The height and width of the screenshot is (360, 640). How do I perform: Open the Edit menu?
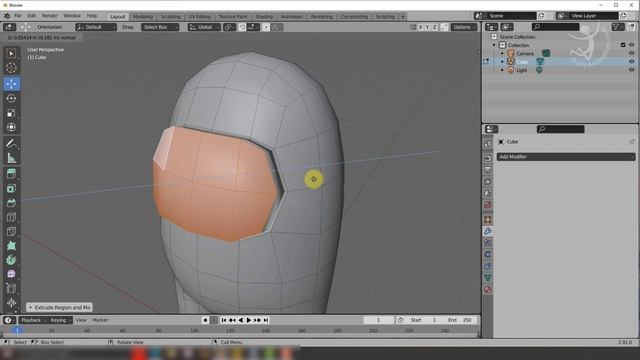pos(31,16)
